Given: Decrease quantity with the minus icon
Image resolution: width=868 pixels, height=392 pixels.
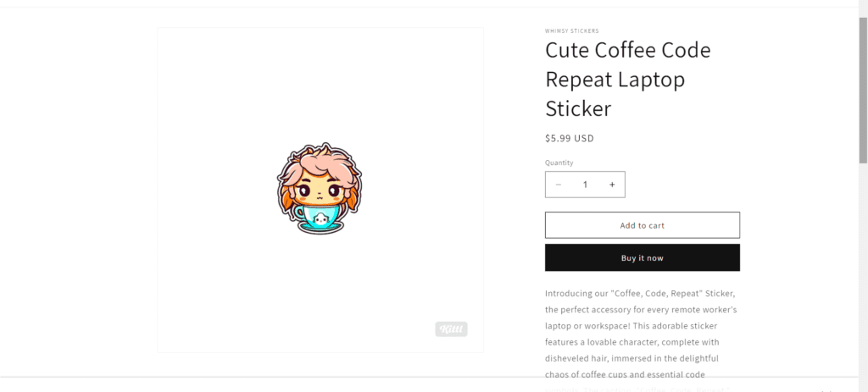Looking at the screenshot, I should [558, 185].
